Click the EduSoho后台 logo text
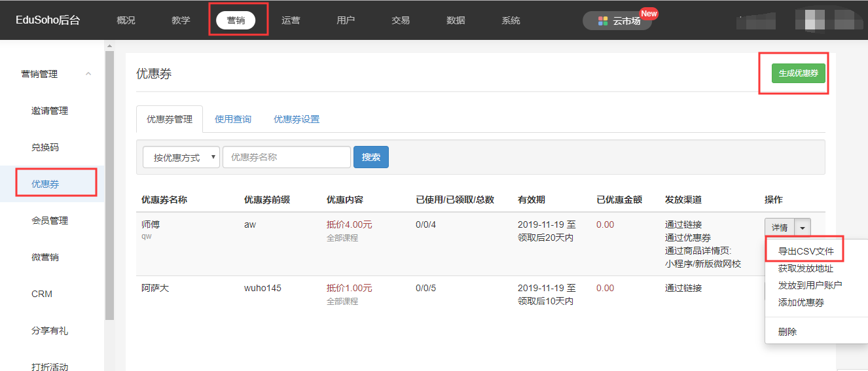This screenshot has width=868, height=371. 48,20
